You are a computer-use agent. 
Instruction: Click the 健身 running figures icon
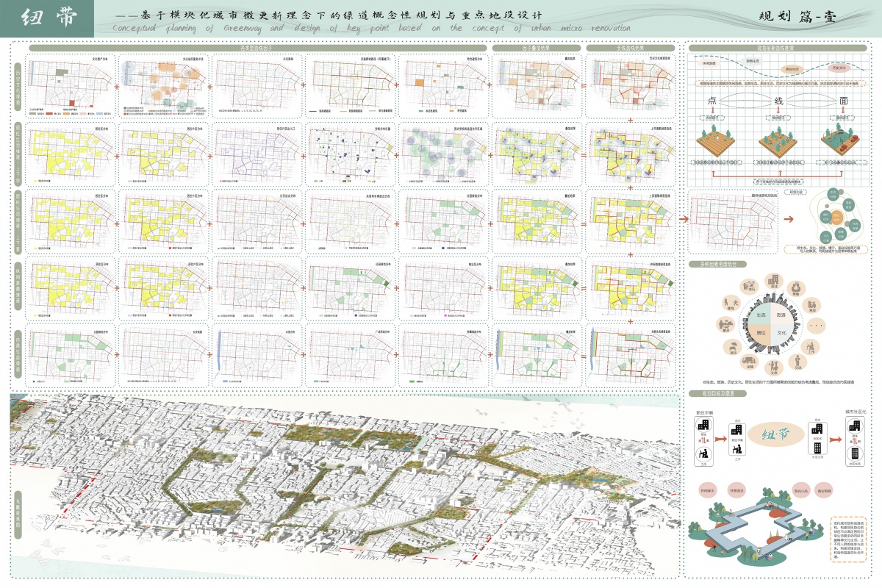pos(732,302)
